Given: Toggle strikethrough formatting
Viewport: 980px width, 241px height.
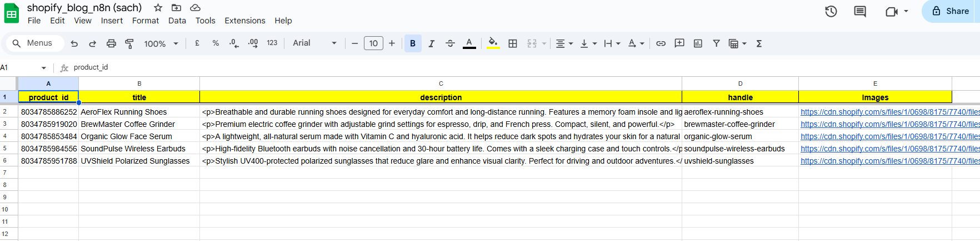Looking at the screenshot, I should point(450,43).
